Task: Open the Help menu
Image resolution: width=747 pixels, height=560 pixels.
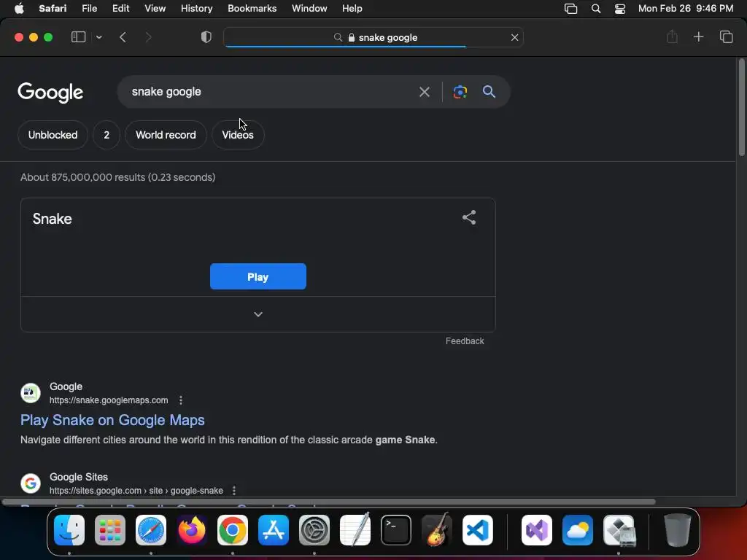Action: pyautogui.click(x=352, y=9)
